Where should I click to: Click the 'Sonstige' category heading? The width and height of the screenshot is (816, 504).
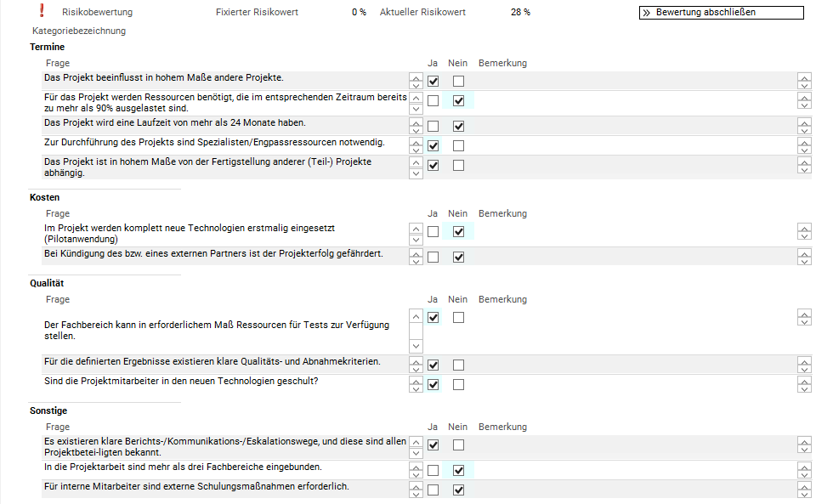pyautogui.click(x=48, y=411)
